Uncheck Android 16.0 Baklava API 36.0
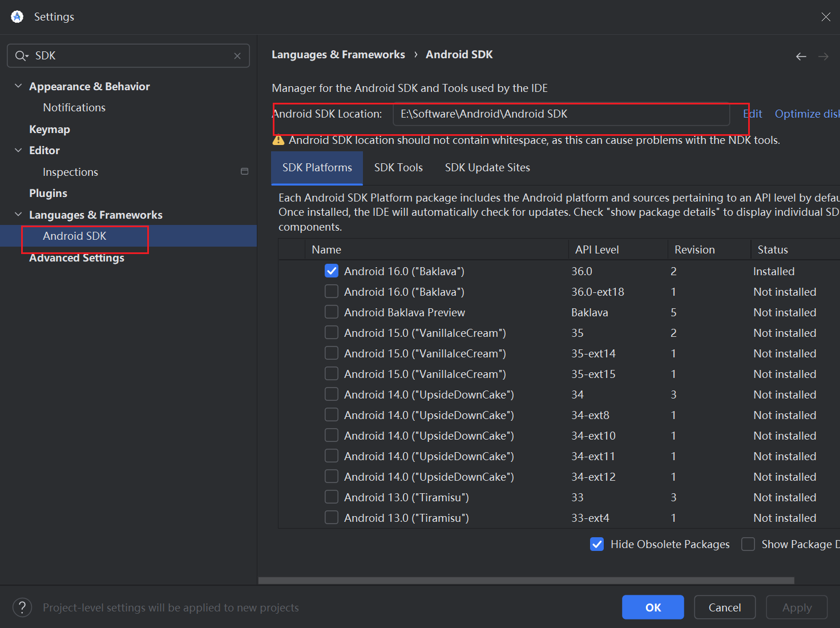Viewport: 840px width, 628px height. pos(332,271)
